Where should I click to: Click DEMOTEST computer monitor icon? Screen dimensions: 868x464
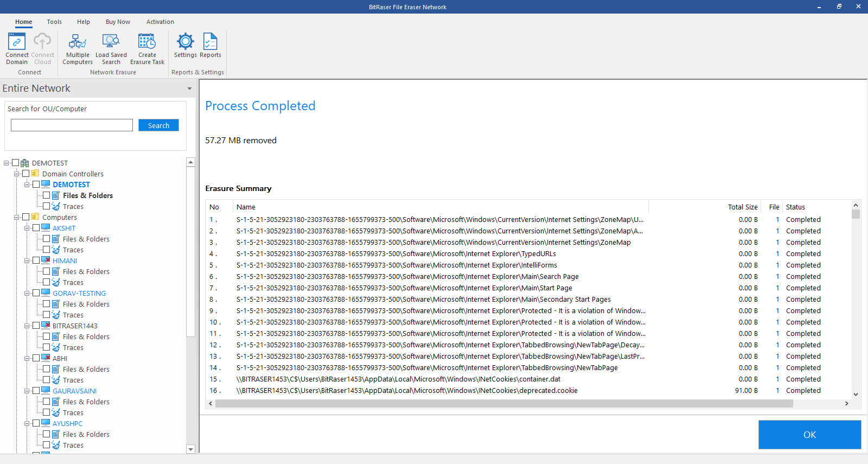(46, 185)
